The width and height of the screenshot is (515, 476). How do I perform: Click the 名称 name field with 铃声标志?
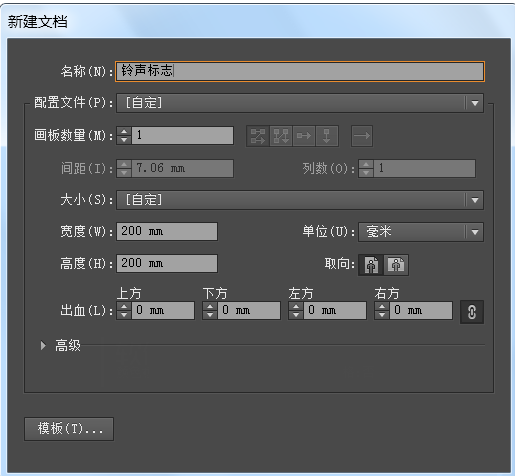point(300,71)
